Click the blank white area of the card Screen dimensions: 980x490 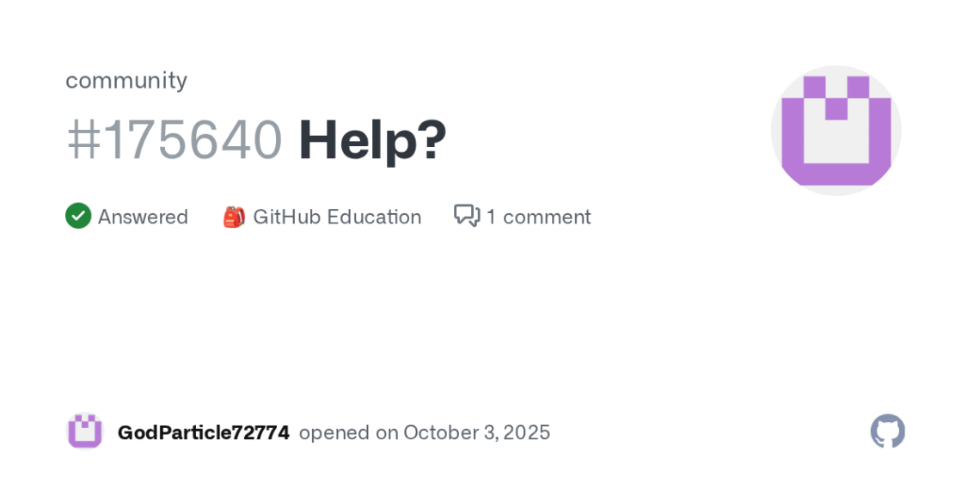pyautogui.click(x=490, y=327)
